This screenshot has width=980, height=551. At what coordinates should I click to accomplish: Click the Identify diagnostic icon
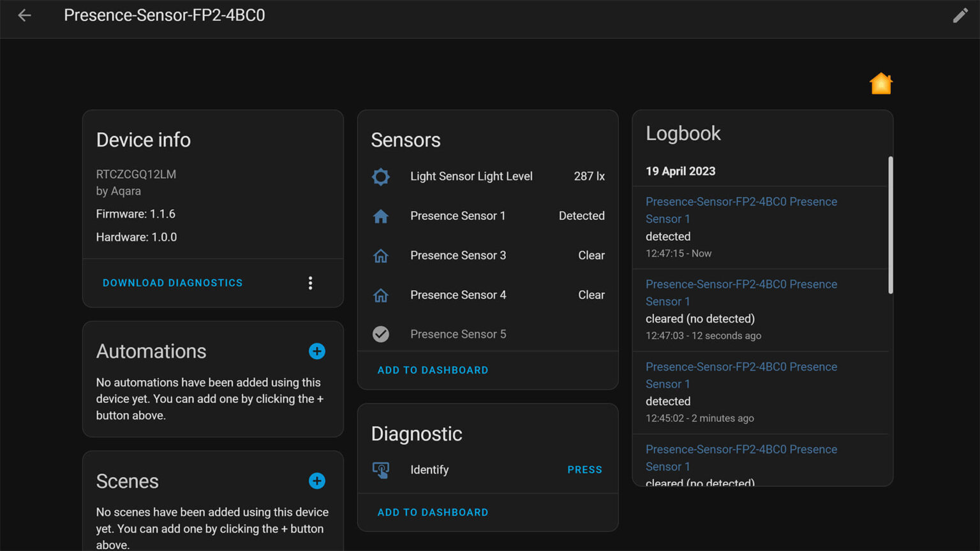381,470
